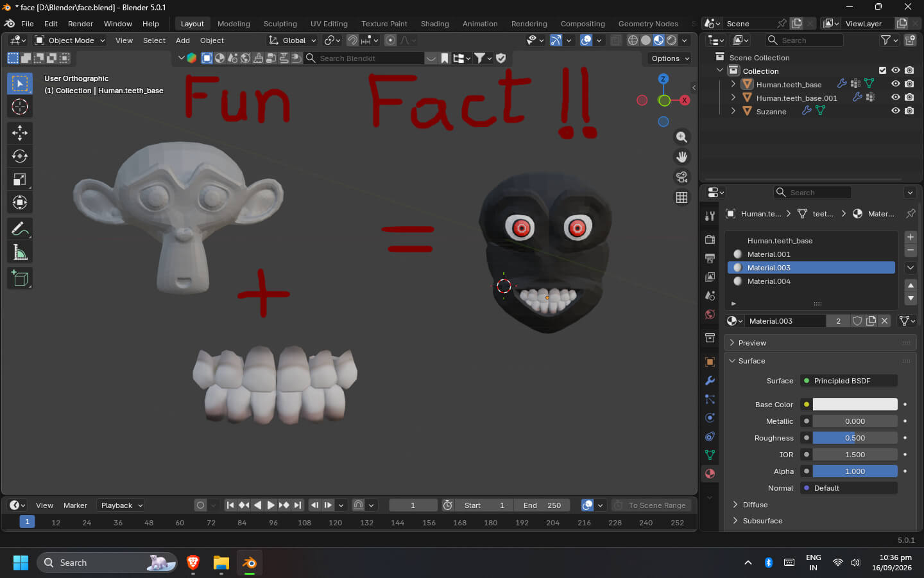Screen dimensions: 924x578
Task: Open the Render menu
Action: (x=81, y=24)
